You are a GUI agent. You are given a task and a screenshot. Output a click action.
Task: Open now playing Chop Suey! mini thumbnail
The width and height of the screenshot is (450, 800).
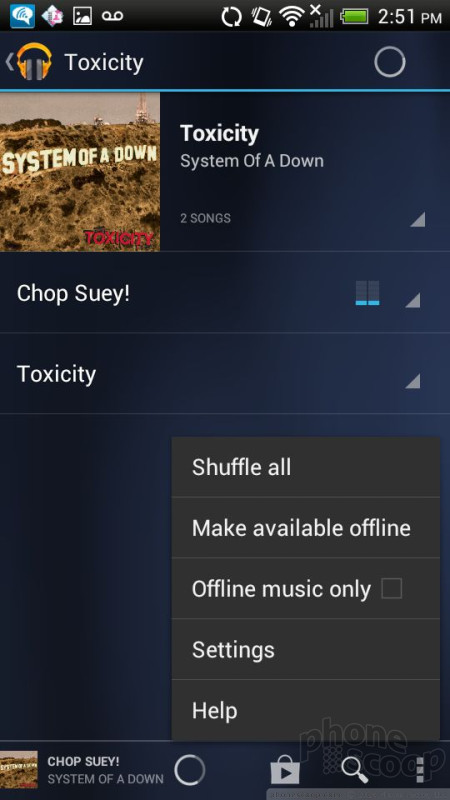pos(19,769)
